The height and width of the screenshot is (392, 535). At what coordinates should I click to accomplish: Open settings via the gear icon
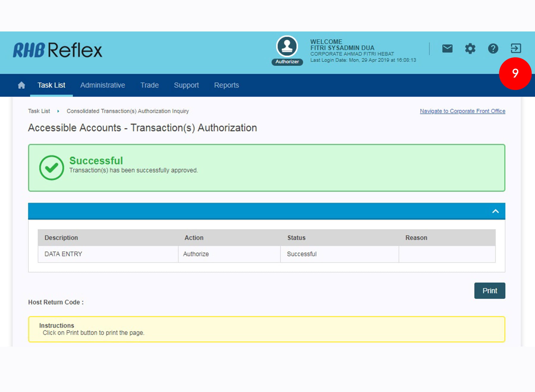(x=470, y=48)
